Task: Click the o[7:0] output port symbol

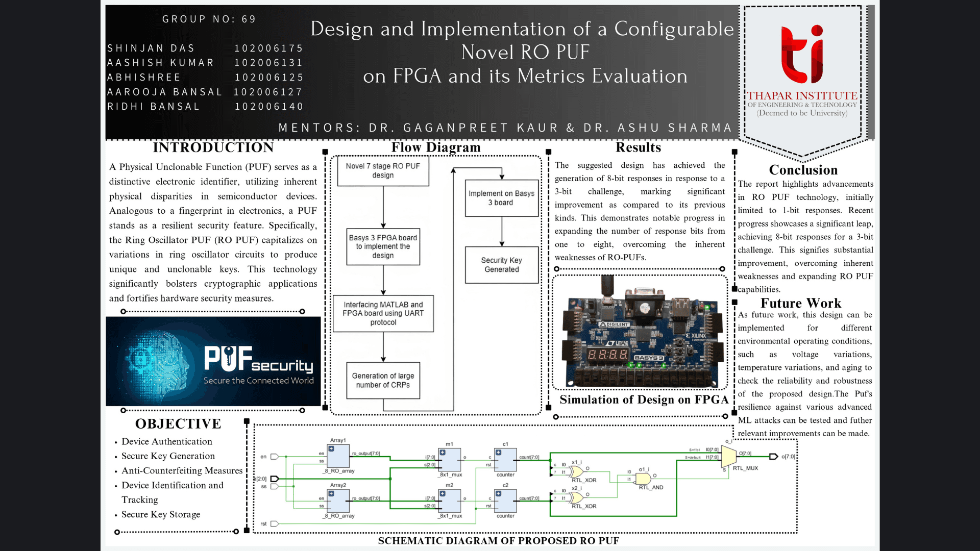Action: pyautogui.click(x=773, y=457)
